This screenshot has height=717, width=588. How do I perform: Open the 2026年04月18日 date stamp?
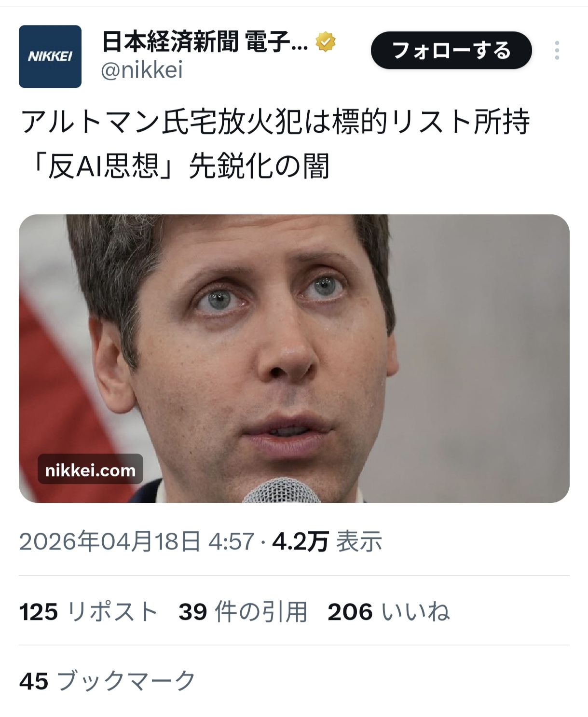coord(110,541)
